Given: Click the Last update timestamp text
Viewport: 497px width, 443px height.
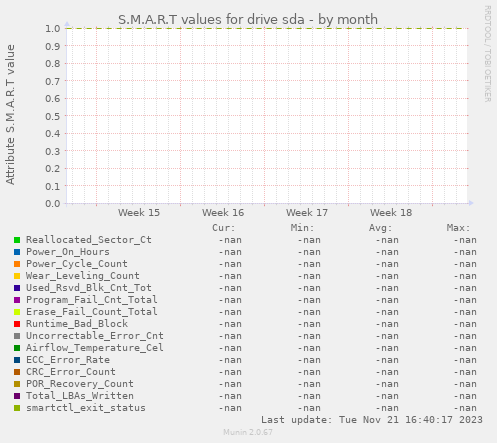Looking at the screenshot, I should [x=372, y=420].
